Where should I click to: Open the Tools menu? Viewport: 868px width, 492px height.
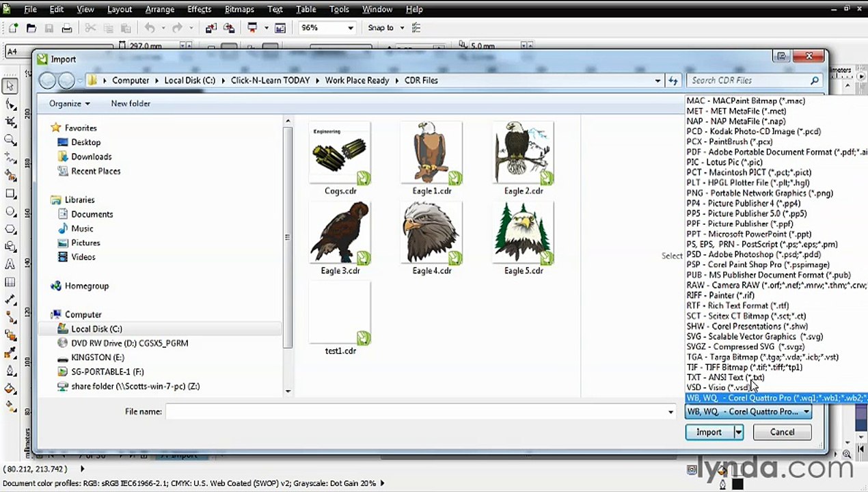point(339,10)
